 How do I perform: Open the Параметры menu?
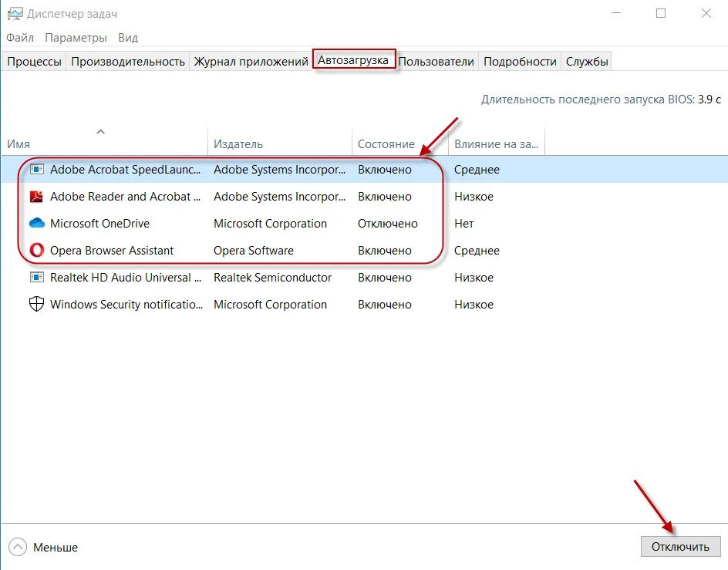(x=76, y=38)
